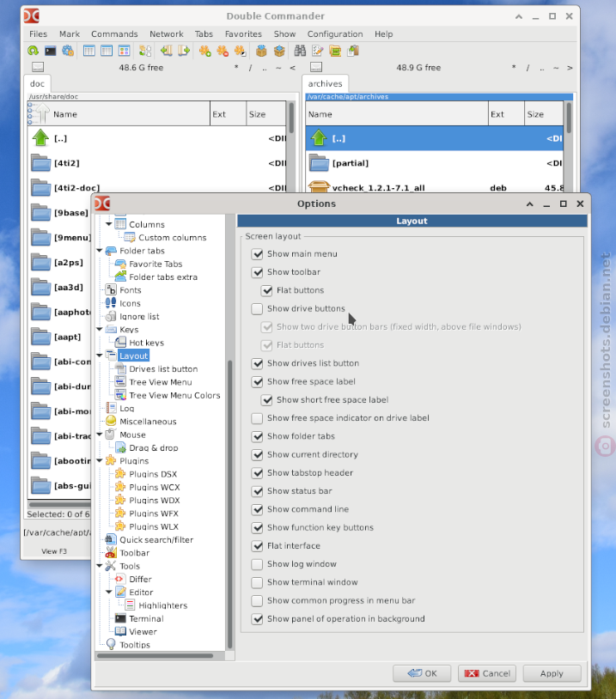Click the select group plus icon
616x699 pixels.
tap(205, 51)
